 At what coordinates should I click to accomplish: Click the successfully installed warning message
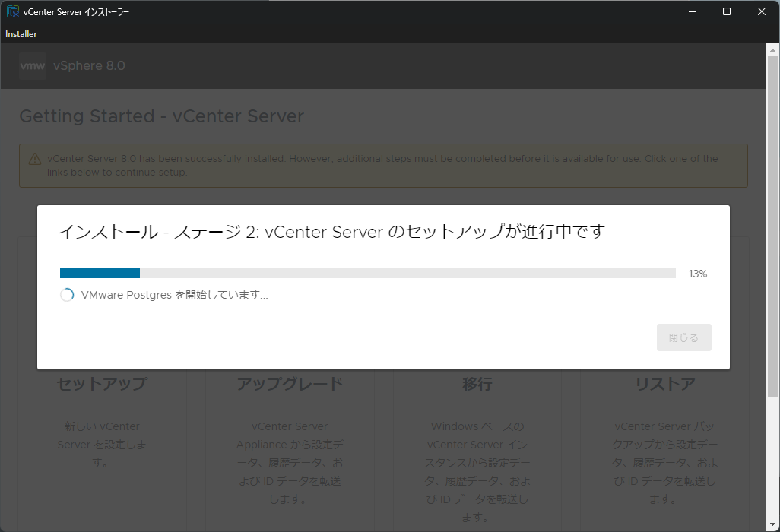pyautogui.click(x=382, y=165)
